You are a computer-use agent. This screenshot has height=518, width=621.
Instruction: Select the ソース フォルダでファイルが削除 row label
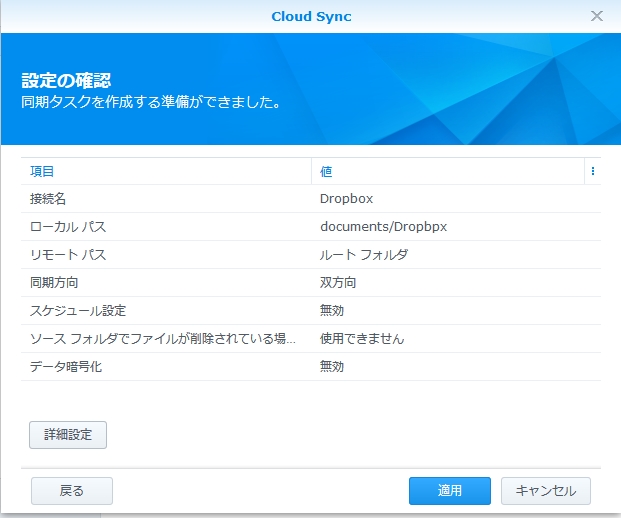click(163, 339)
